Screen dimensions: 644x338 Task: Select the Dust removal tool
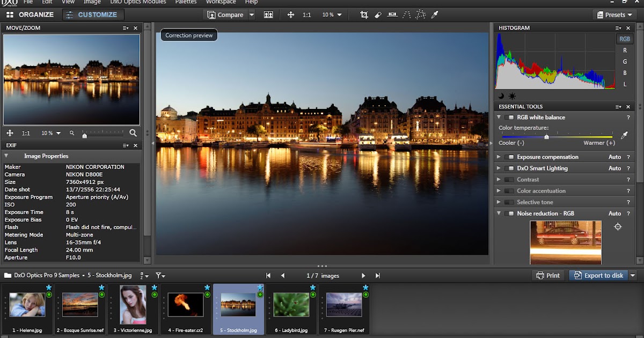[378, 15]
